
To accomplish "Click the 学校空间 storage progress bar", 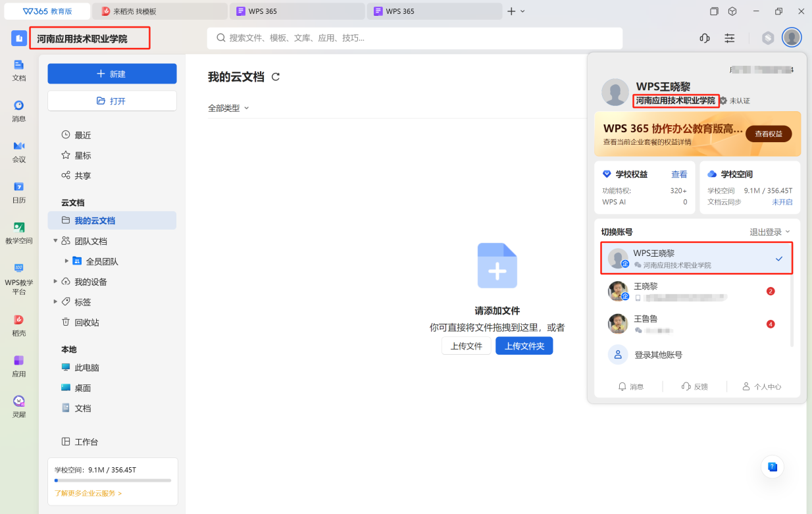I will [113, 480].
